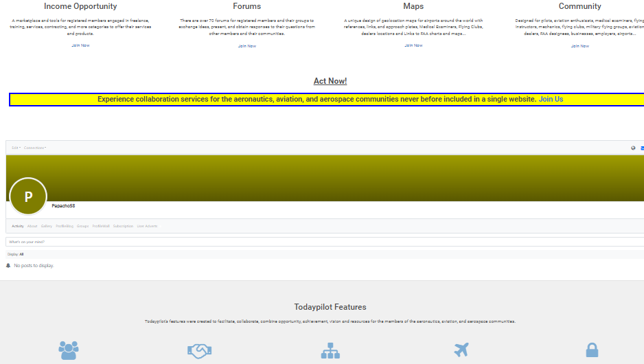Open the Connections dropdown menu
The height and width of the screenshot is (364, 644).
35,148
